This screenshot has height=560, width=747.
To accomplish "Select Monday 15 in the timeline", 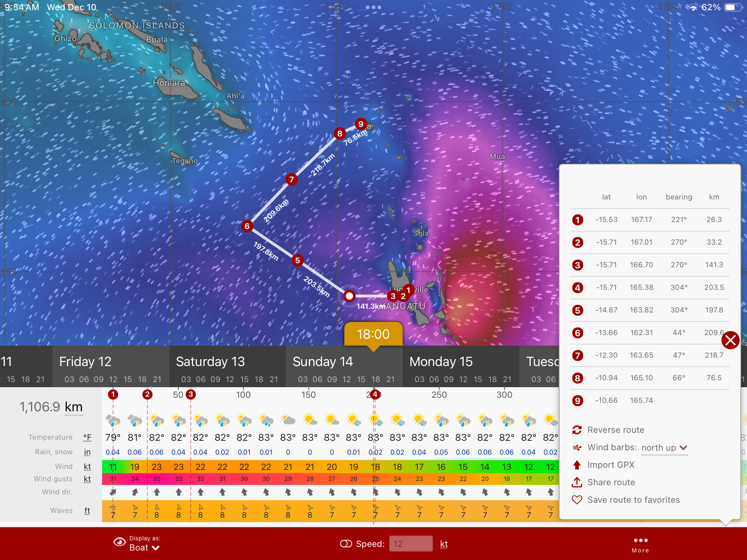I will point(441,362).
